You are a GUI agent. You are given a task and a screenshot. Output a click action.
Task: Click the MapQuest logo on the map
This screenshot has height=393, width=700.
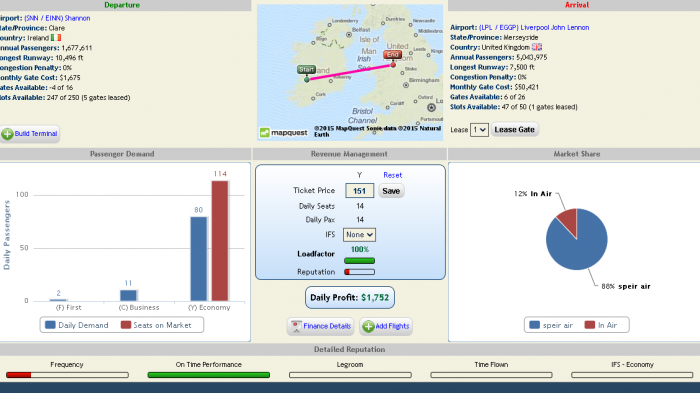click(x=284, y=133)
